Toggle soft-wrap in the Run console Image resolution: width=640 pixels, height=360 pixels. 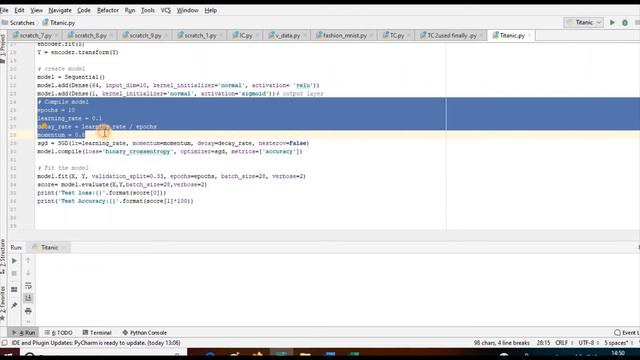pyautogui.click(x=28, y=286)
